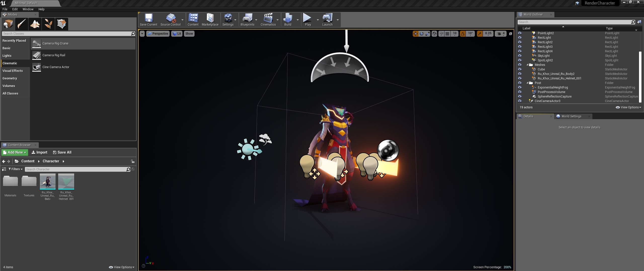Viewport: 644px width, 271px height.
Task: Click the Perspective view button
Action: [158, 34]
